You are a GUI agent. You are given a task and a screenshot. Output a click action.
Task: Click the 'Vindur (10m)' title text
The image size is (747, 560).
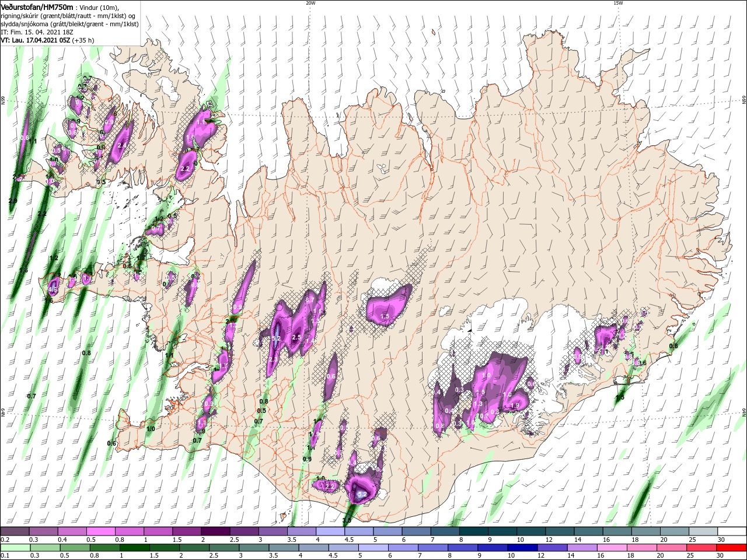pos(99,7)
